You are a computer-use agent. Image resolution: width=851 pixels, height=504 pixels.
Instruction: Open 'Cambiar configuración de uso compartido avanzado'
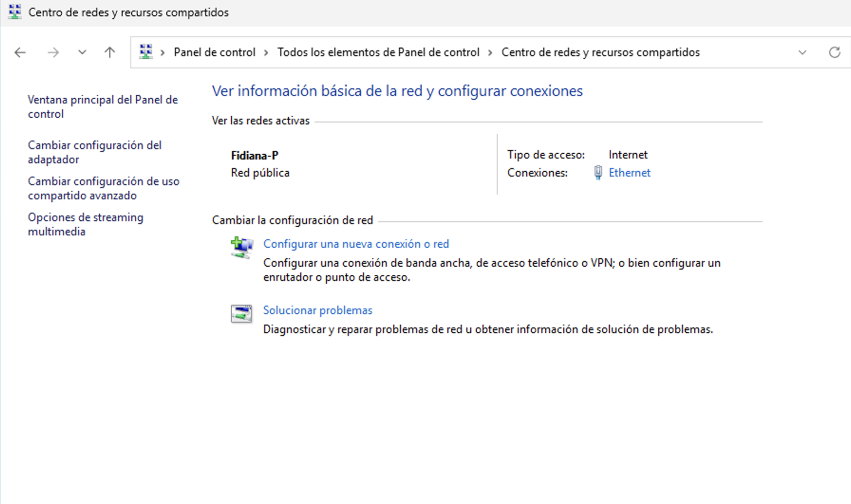click(x=104, y=188)
